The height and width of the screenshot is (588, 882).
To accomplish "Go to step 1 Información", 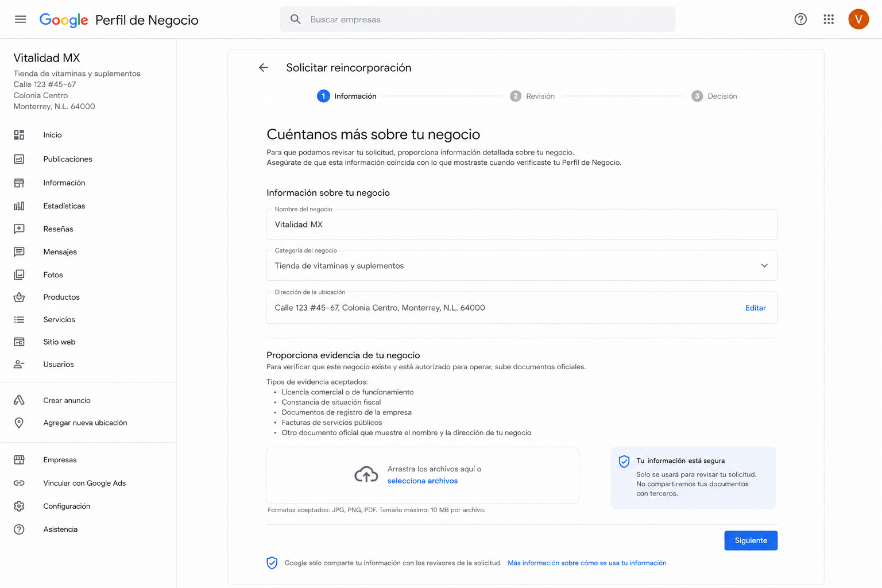I will tap(347, 96).
